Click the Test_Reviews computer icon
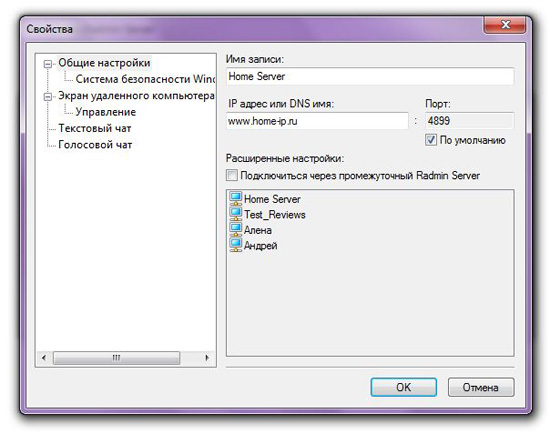The height and width of the screenshot is (434, 550). pos(235,214)
